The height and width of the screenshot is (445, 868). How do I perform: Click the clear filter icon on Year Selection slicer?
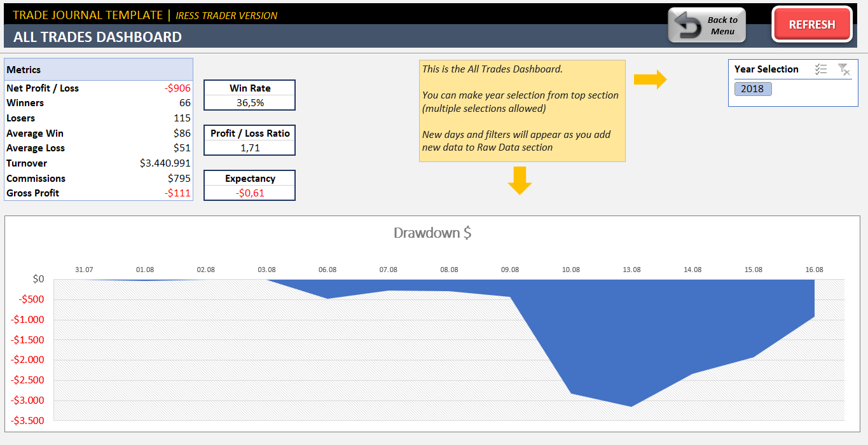point(844,69)
